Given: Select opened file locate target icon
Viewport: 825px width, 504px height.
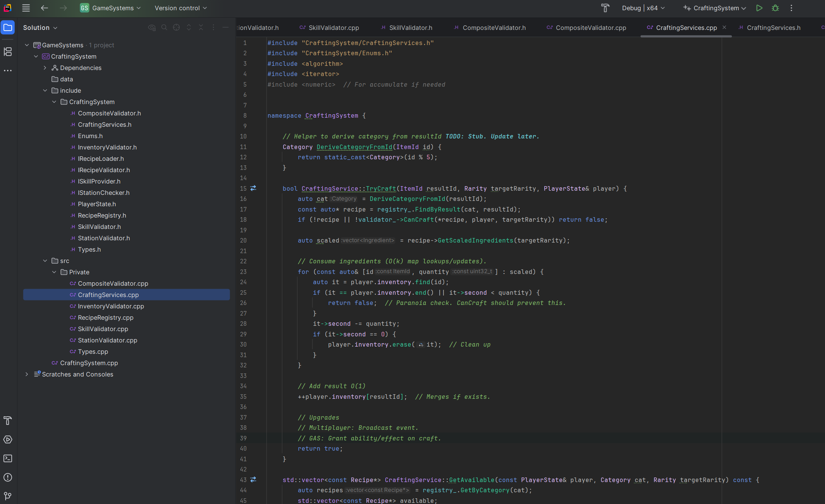Looking at the screenshot, I should [176, 28].
